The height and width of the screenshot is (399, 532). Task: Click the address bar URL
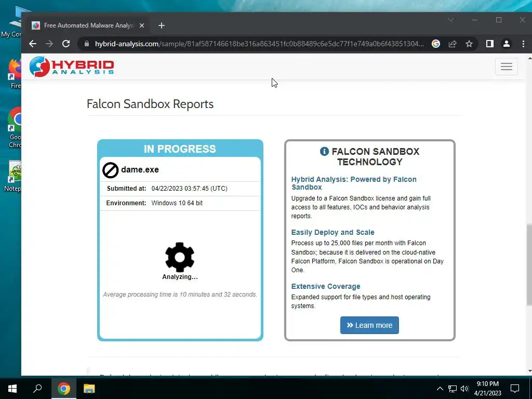[259, 44]
